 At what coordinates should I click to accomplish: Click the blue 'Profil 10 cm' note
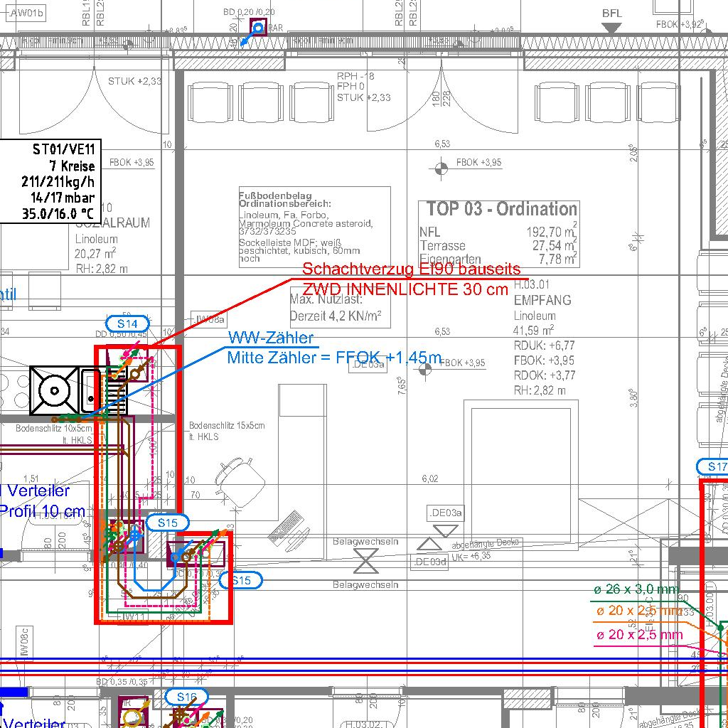(42, 511)
